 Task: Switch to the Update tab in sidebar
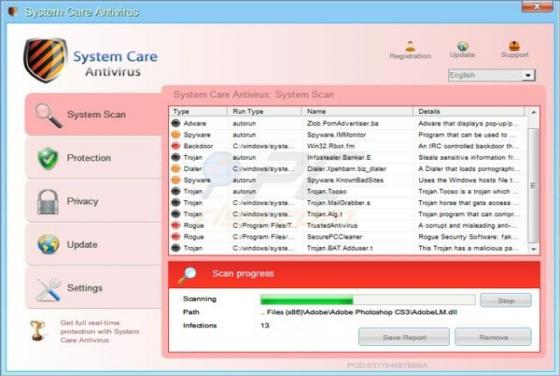point(94,245)
